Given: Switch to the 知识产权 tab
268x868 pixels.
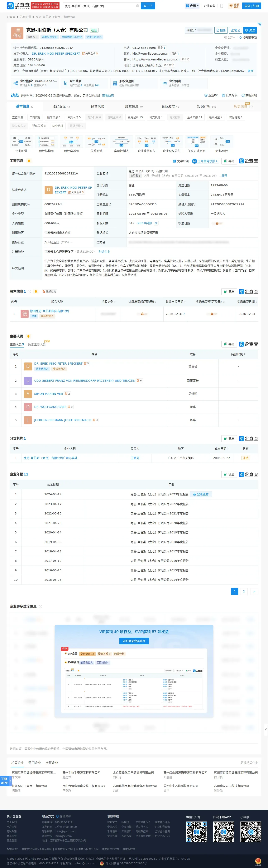Looking at the screenshot, I should (x=207, y=107).
